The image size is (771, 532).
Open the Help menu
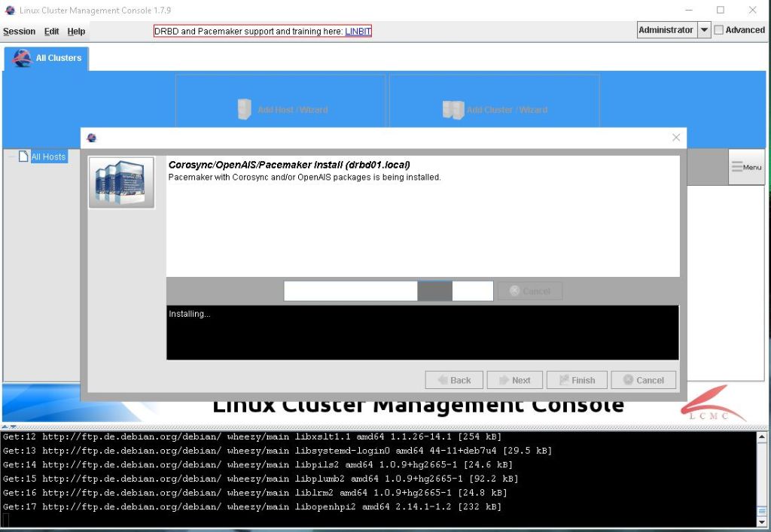(76, 32)
